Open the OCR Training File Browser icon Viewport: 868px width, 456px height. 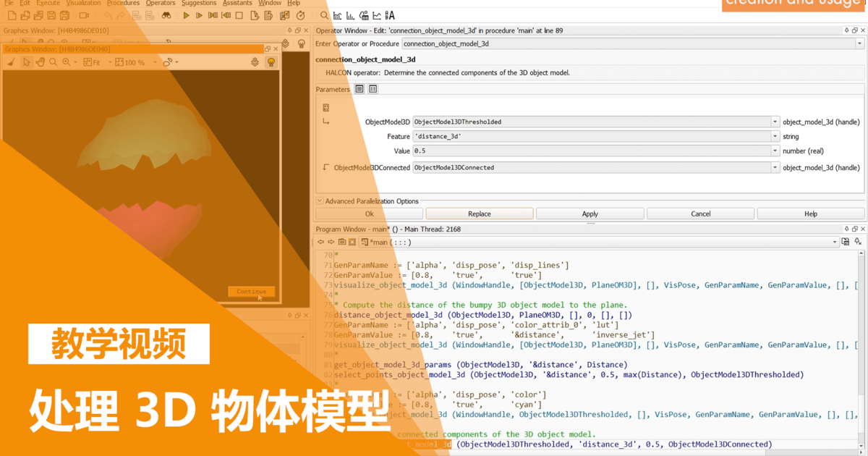coord(390,15)
